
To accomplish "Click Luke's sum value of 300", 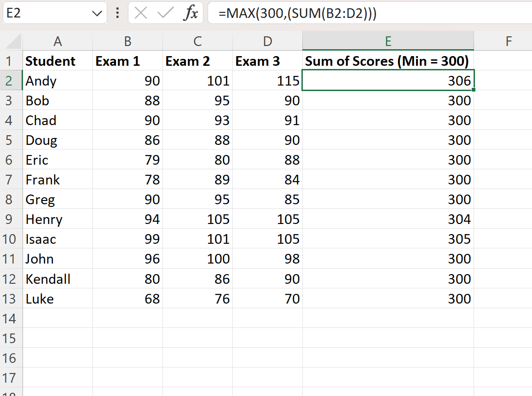I will point(388,298).
